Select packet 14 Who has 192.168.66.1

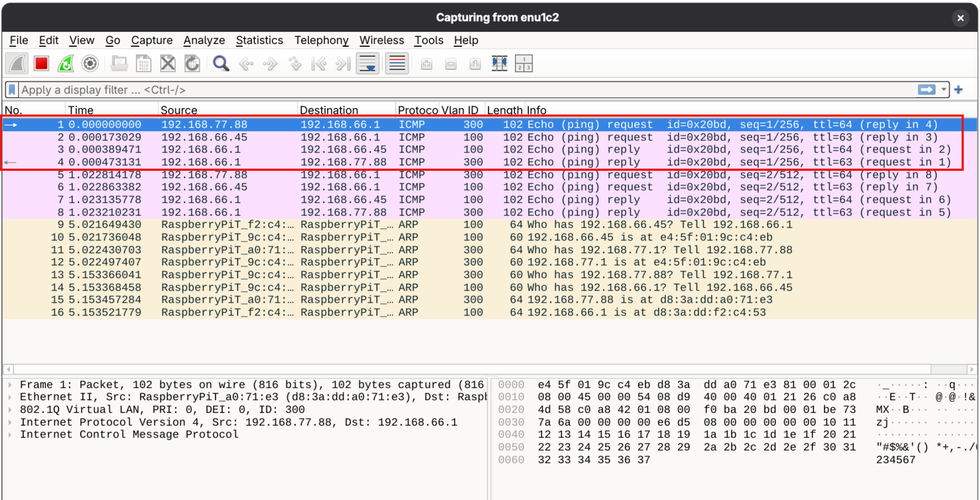point(490,288)
